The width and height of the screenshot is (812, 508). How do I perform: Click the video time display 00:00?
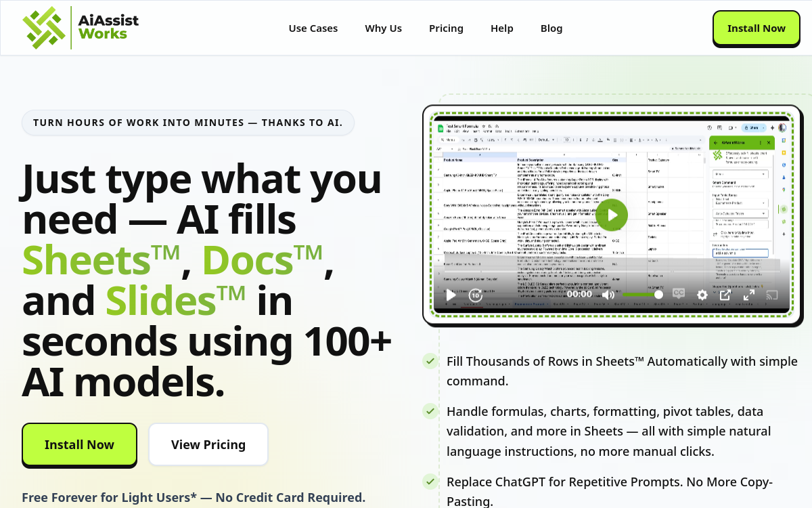coord(579,295)
